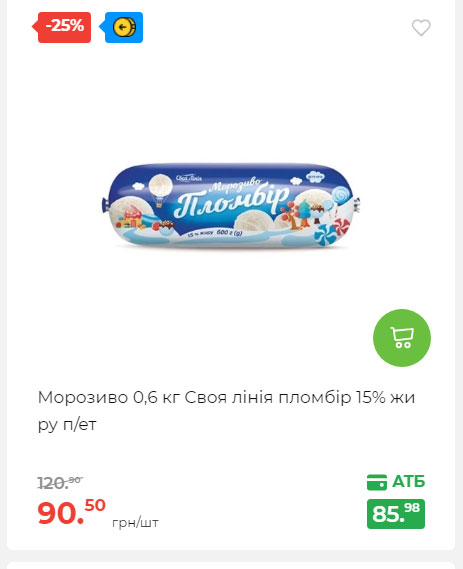Screen dimensions: 463x569
Task: Click the red -25% discount badge
Action: point(62,27)
